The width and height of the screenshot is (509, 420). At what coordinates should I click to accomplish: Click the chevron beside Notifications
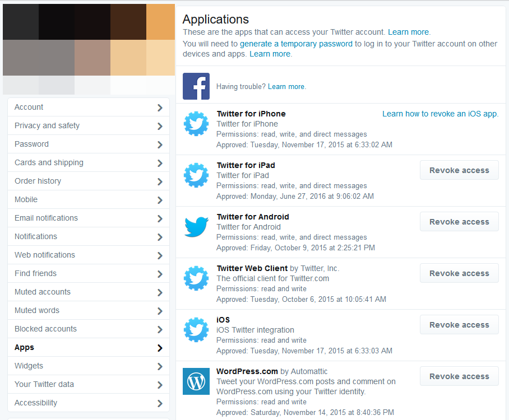pos(160,237)
